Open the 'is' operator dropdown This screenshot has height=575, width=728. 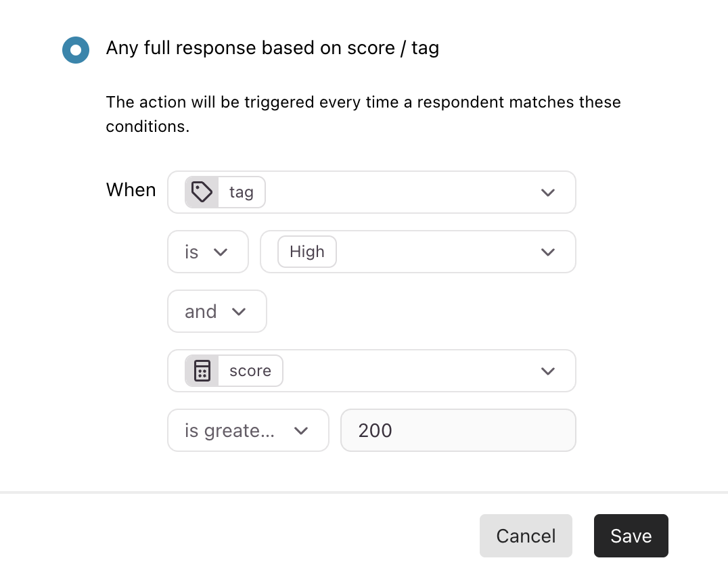(x=208, y=252)
